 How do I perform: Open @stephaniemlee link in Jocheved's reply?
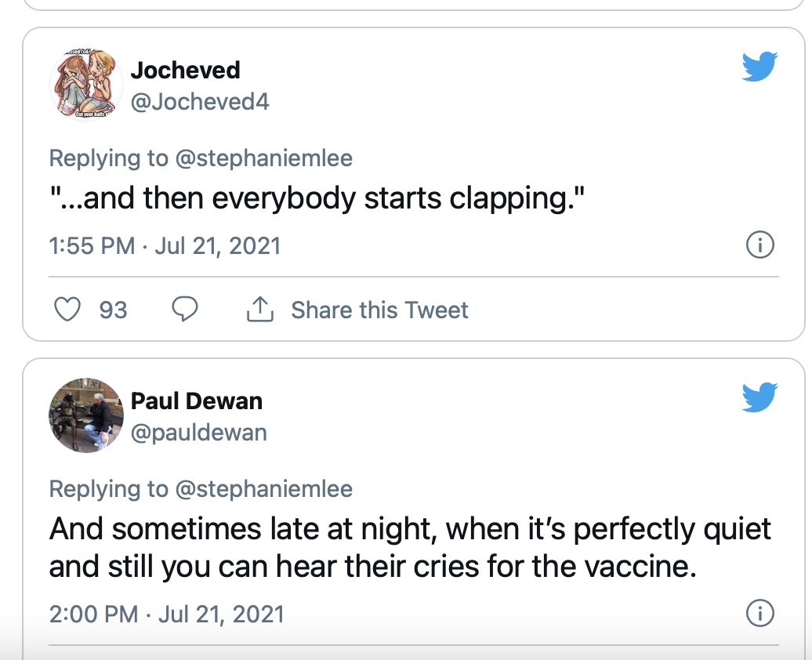(x=264, y=158)
